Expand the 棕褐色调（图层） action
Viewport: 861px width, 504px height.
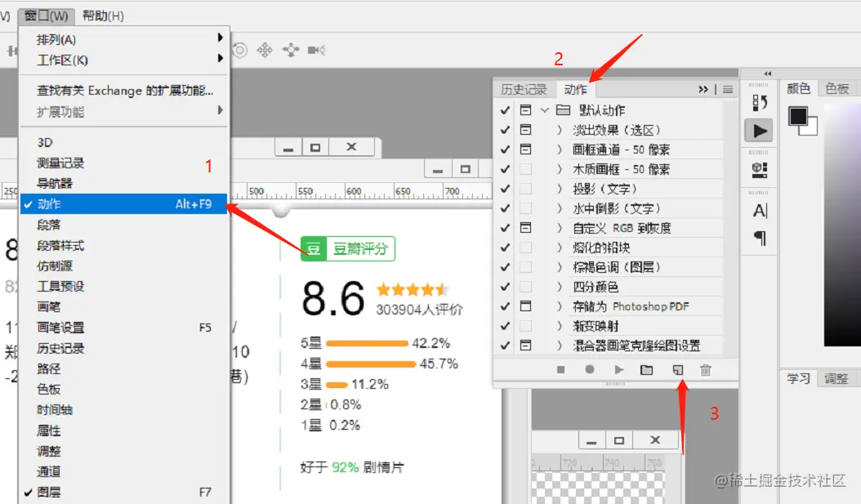click(x=560, y=267)
